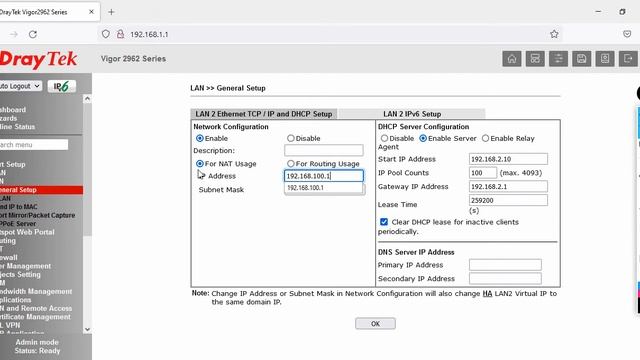This screenshot has height=360, width=640.
Task: Open a new browser tab
Action: click(x=111, y=12)
